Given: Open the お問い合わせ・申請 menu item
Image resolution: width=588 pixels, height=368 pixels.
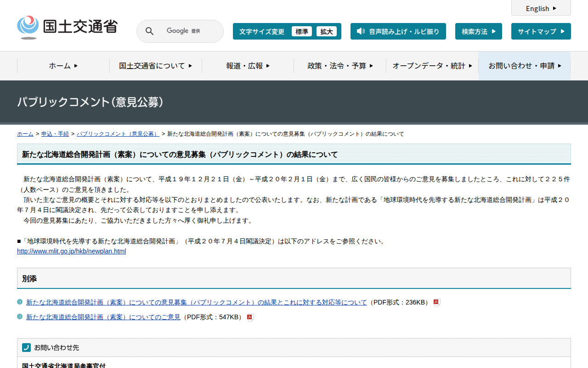Looking at the screenshot, I should [x=524, y=66].
